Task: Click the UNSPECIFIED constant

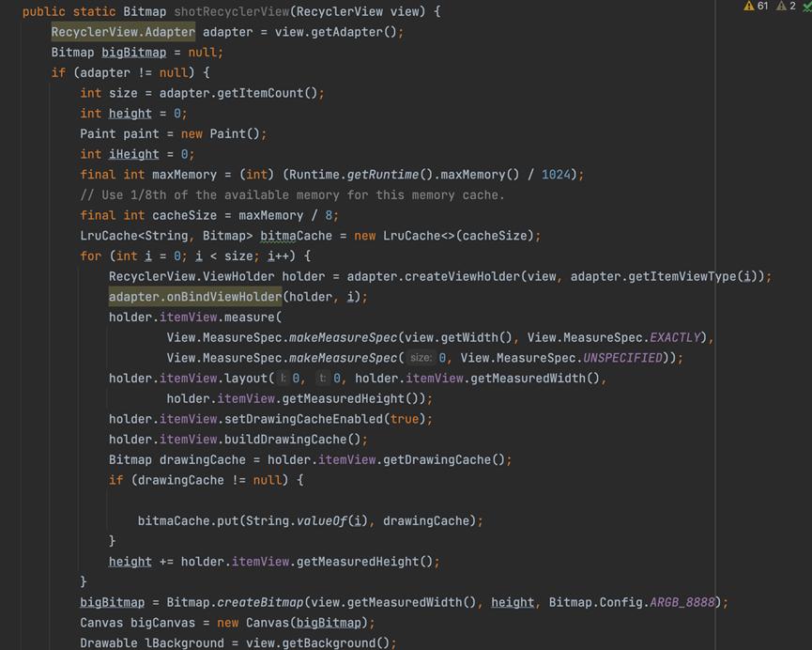Action: pos(622,358)
